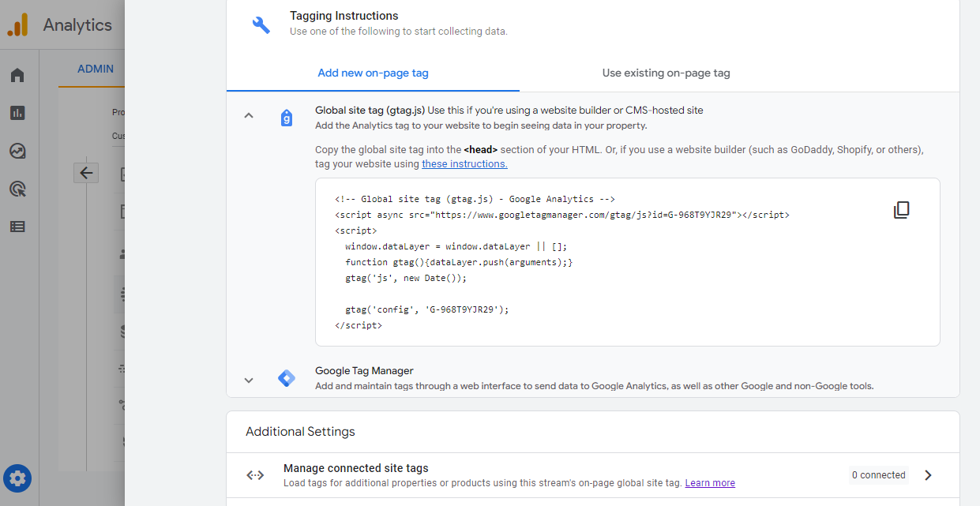
Task: Click the Home icon in left sidebar
Action: coord(17,74)
